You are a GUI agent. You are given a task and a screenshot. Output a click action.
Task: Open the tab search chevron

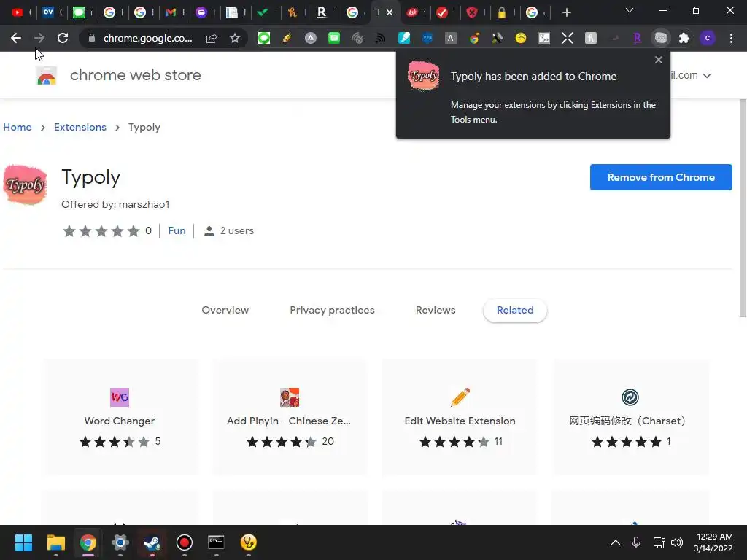(630, 10)
